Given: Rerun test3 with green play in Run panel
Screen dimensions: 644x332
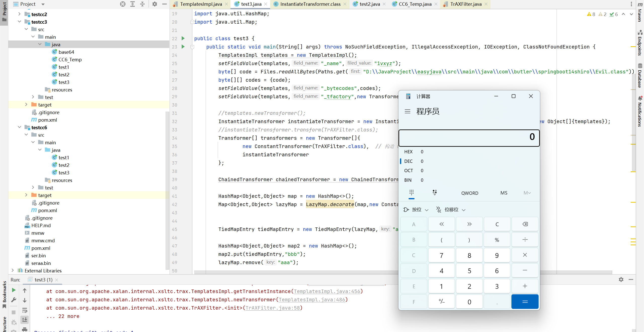Looking at the screenshot, I should point(14,290).
